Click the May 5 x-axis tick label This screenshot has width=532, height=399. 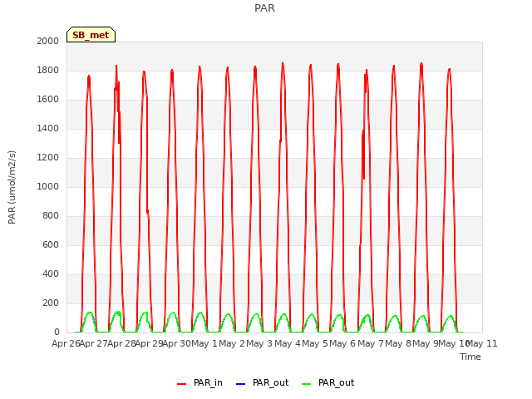315,343
